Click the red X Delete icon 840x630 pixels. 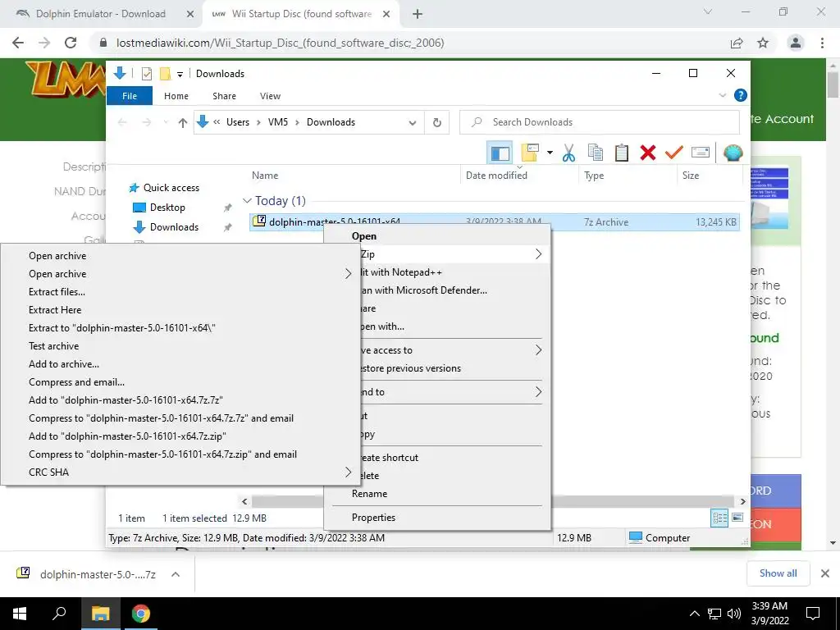[648, 153]
